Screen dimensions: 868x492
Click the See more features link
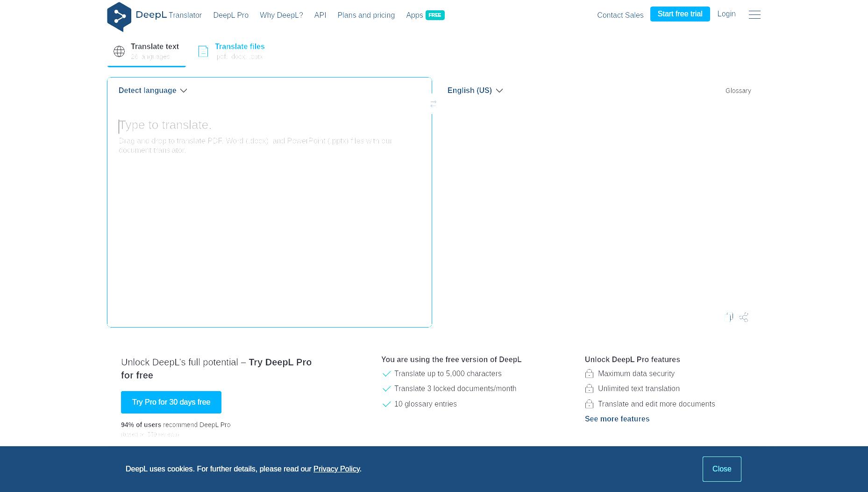point(617,419)
